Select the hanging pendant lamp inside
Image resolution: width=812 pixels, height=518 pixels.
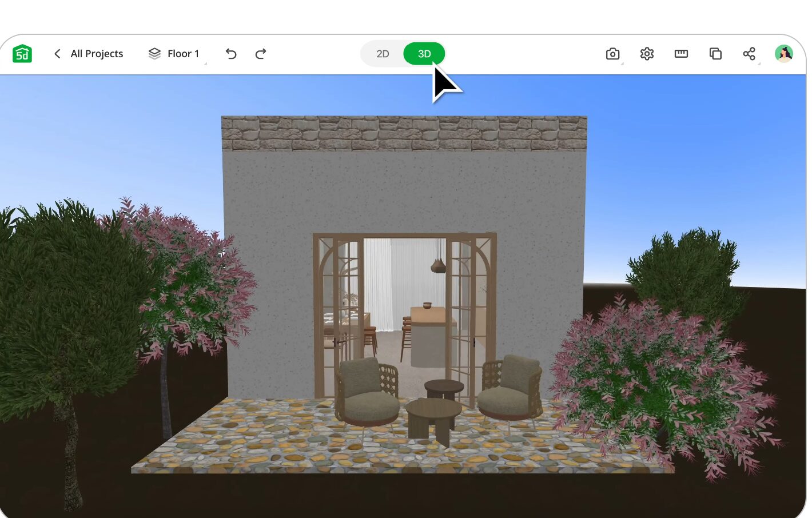438,264
